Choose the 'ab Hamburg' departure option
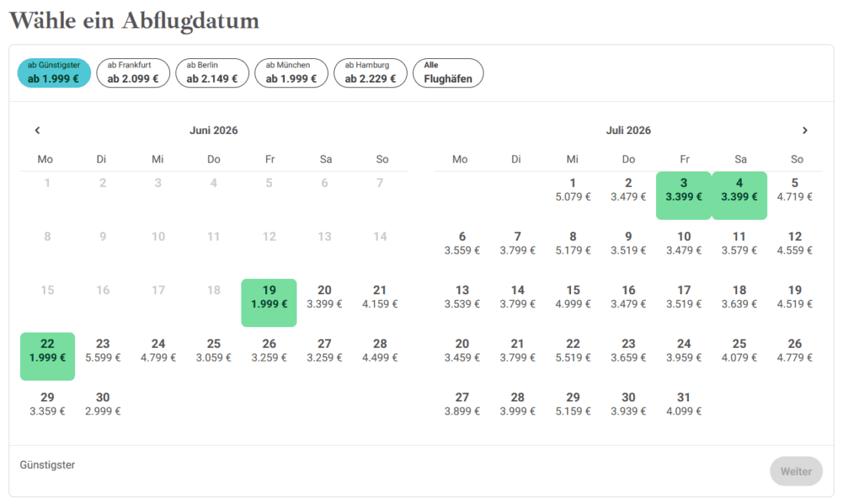Screen dimensions: 843x504 [370, 73]
